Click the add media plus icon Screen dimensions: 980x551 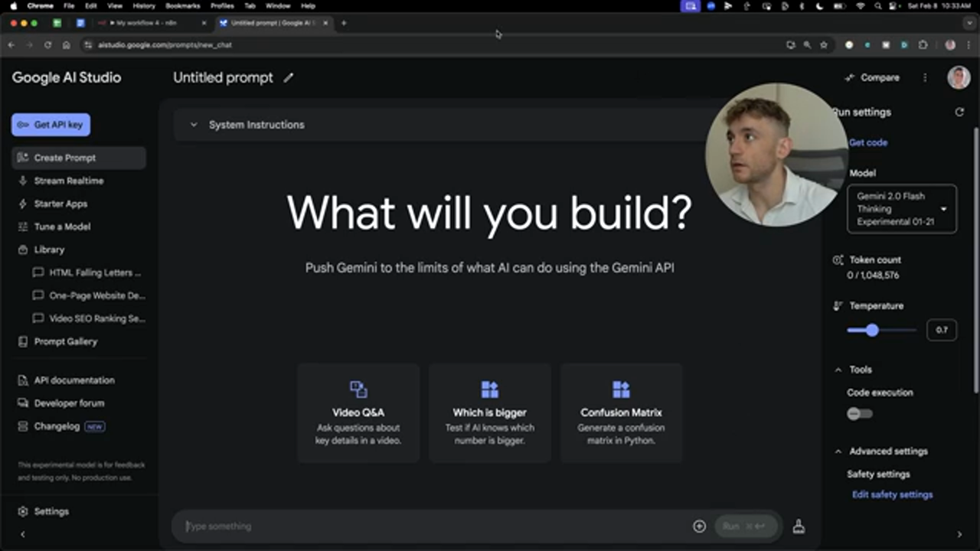pyautogui.click(x=699, y=527)
